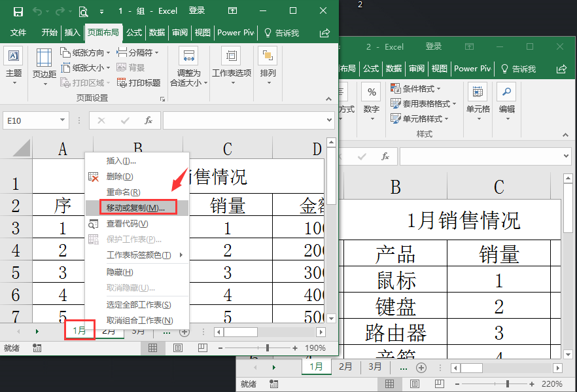Choose 插入(I)... from context menu

coord(137,161)
